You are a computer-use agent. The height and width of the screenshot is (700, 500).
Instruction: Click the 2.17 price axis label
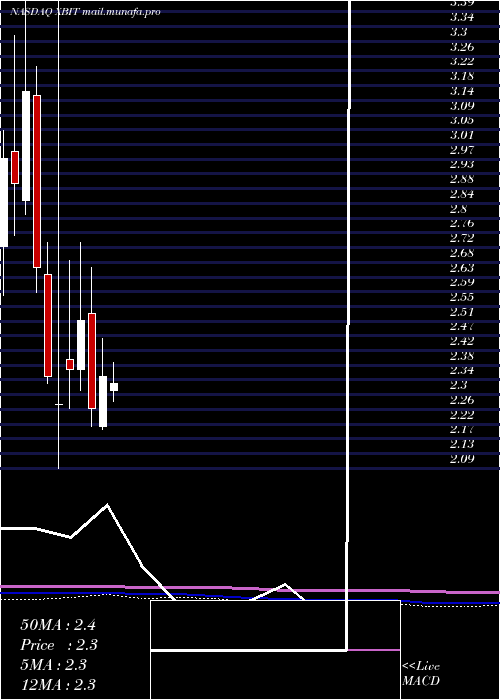click(462, 429)
